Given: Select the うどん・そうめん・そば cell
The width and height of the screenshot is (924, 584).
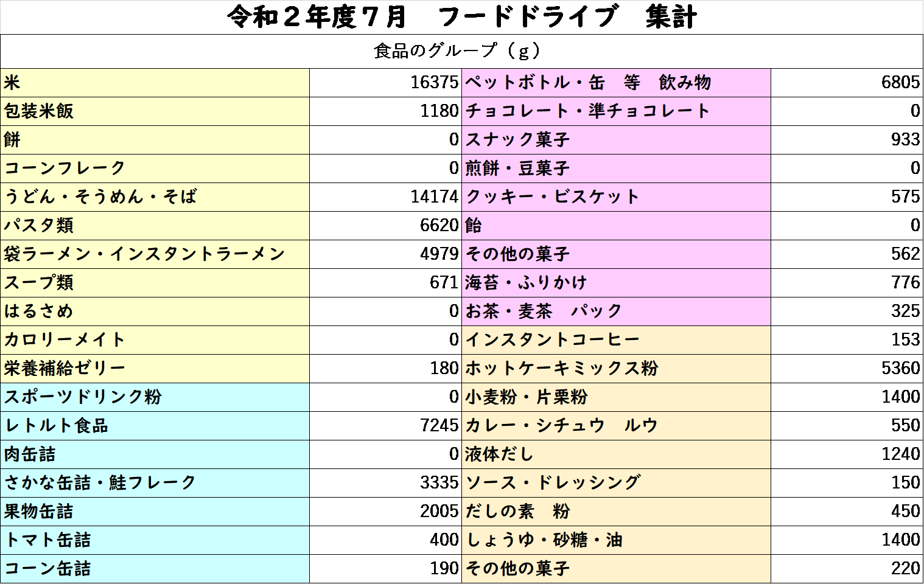Looking at the screenshot, I should [155, 197].
